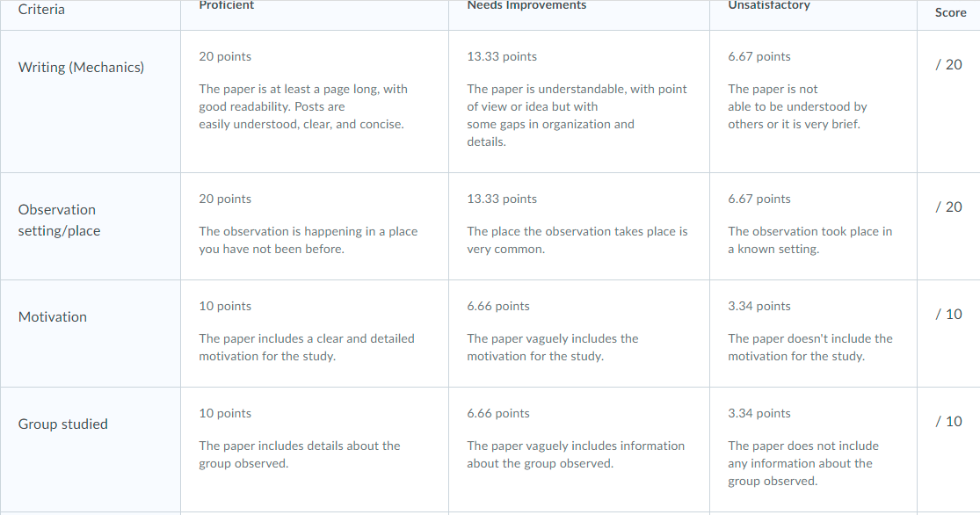The image size is (980, 515).
Task: Select 'known setting' Unsatisfactory cell
Action: coord(813,226)
